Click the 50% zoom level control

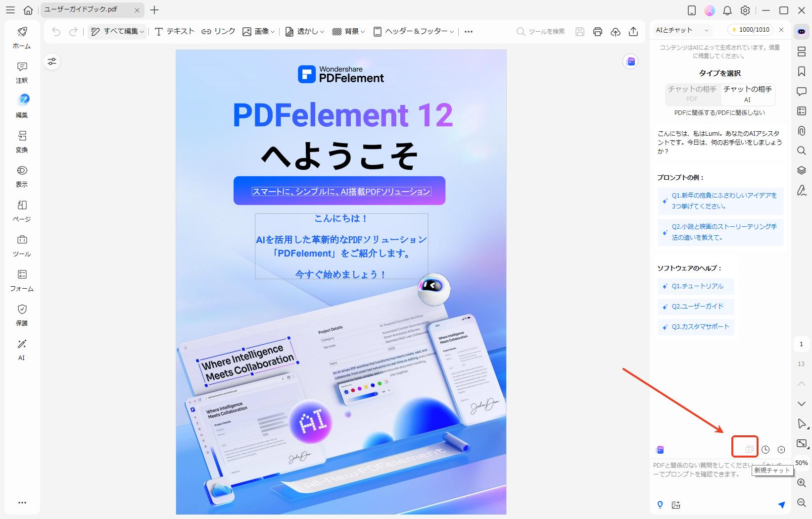coord(801,462)
